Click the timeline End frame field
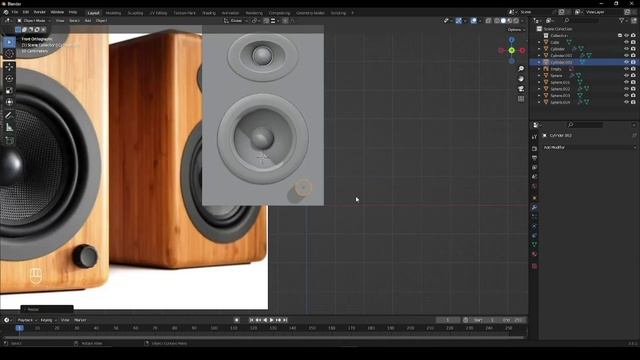This screenshot has height=360, width=640. coord(513,320)
